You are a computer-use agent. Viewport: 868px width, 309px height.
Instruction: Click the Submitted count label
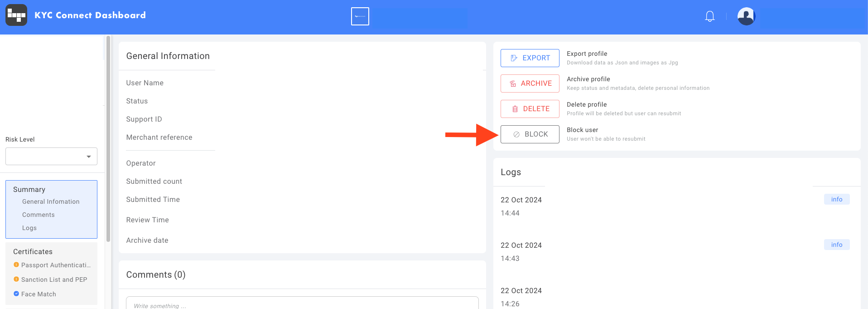click(154, 181)
